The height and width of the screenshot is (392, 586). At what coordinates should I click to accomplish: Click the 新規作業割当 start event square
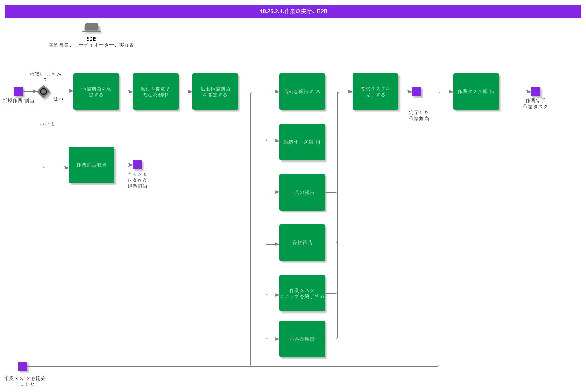(x=18, y=92)
